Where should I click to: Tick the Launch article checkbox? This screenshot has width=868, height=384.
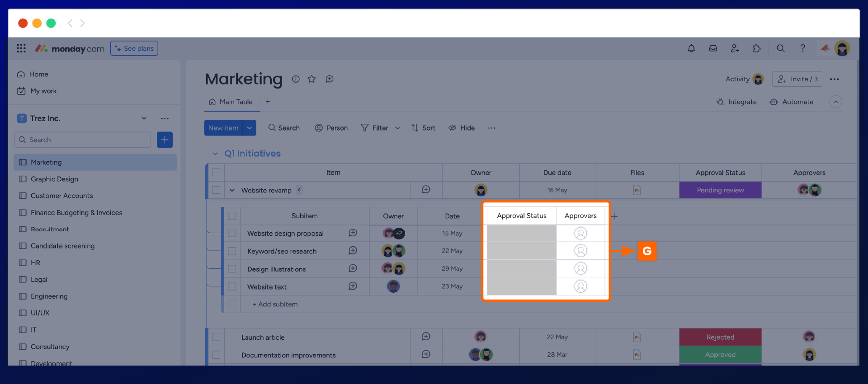click(216, 337)
